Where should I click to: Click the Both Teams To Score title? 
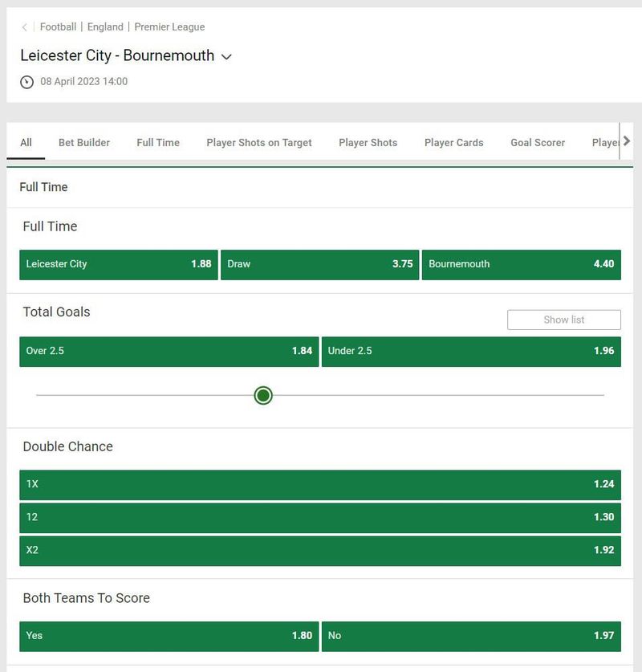[87, 598]
